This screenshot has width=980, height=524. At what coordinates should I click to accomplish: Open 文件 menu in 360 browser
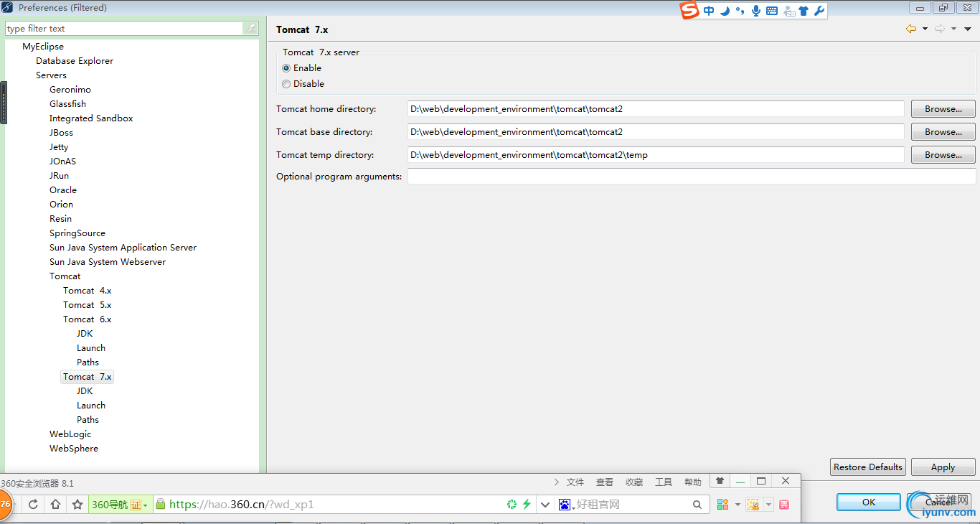pyautogui.click(x=575, y=482)
